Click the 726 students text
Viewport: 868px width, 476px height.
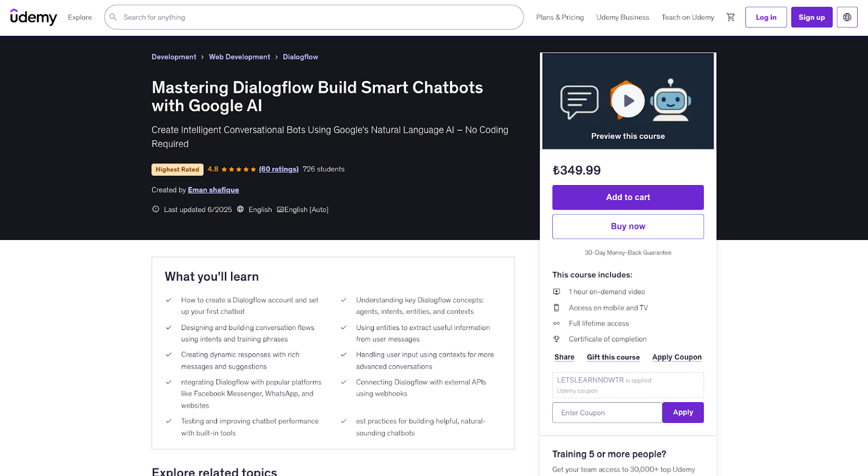click(x=323, y=169)
